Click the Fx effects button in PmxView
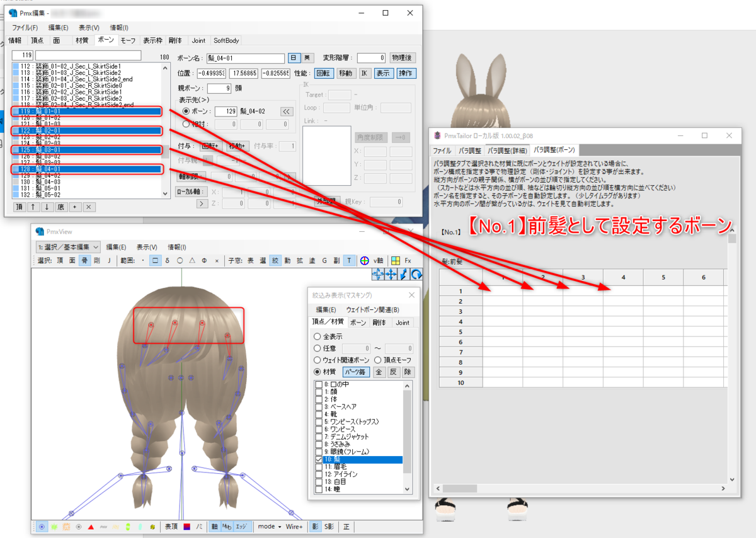The height and width of the screenshot is (538, 756). tap(408, 261)
